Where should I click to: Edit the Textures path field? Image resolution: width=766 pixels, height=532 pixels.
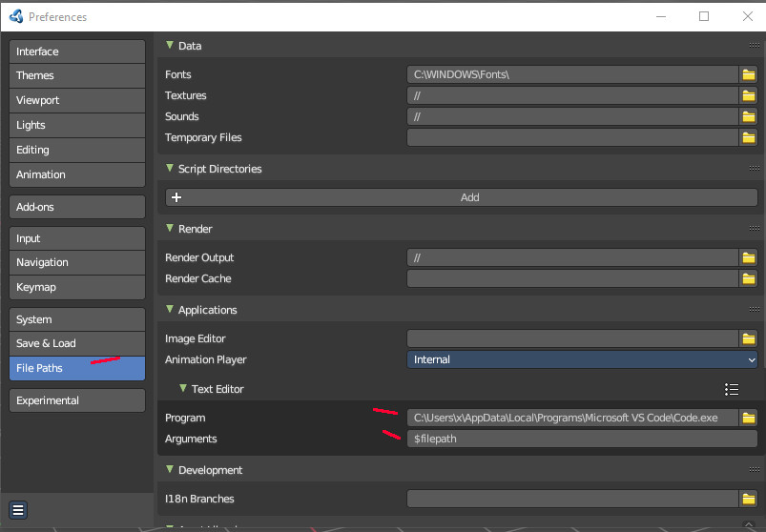(x=572, y=95)
